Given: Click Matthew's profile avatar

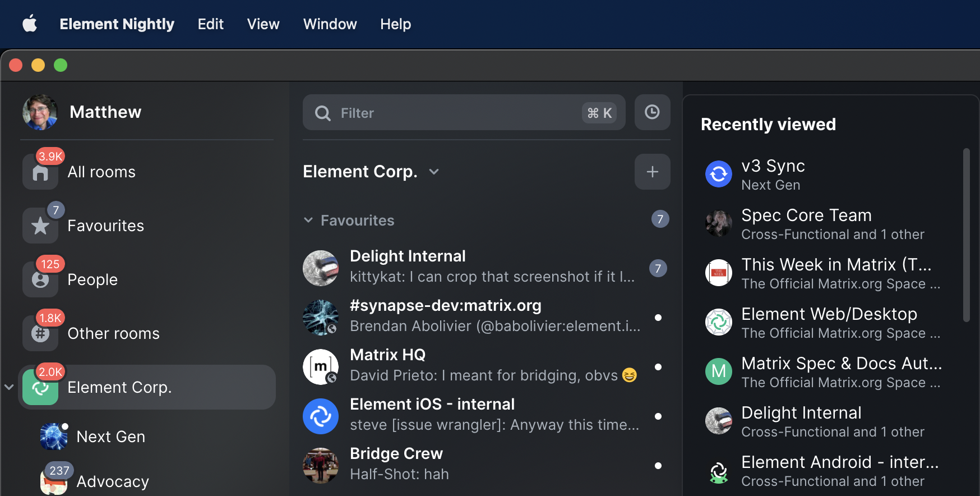Looking at the screenshot, I should pos(40,112).
